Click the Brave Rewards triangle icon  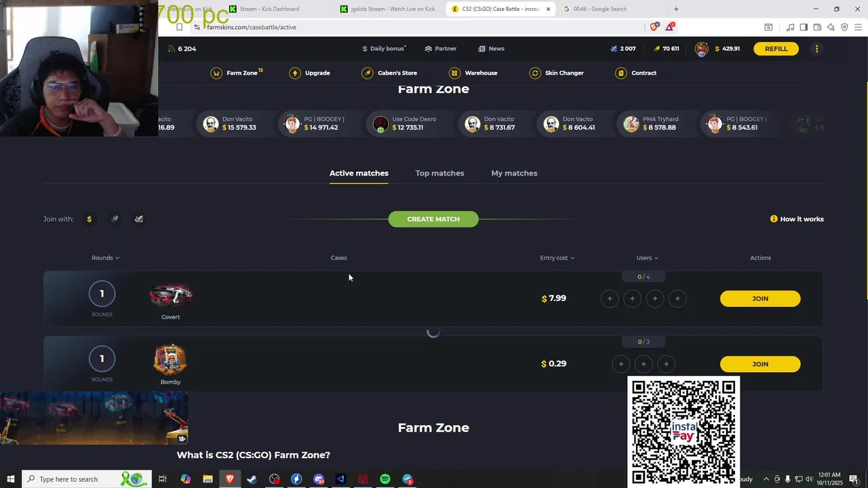tap(670, 27)
